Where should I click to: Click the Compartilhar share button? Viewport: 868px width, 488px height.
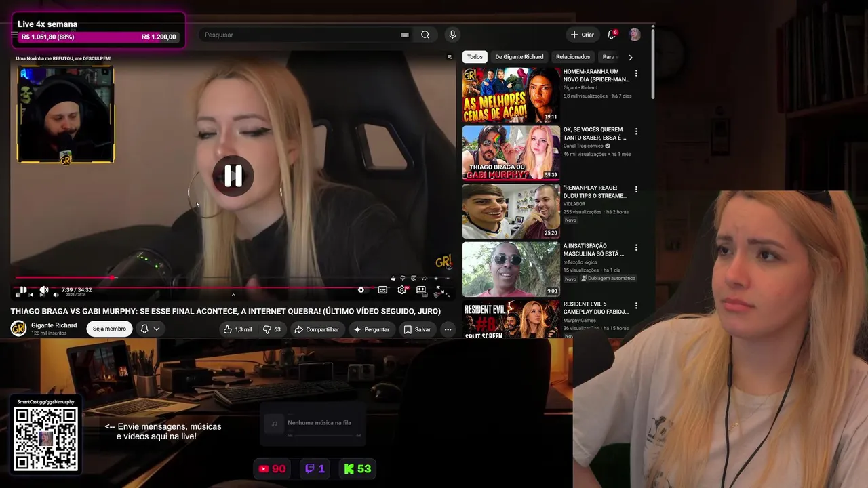coord(317,329)
